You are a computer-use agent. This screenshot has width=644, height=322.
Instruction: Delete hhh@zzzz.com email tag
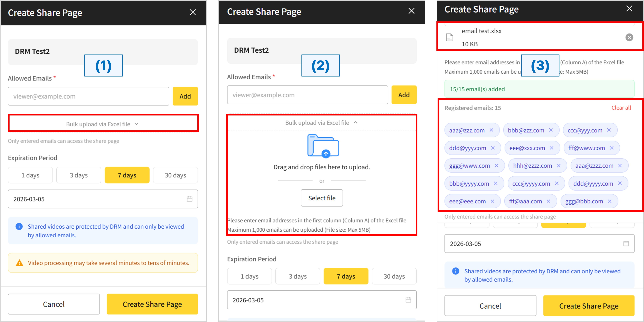coord(559,166)
